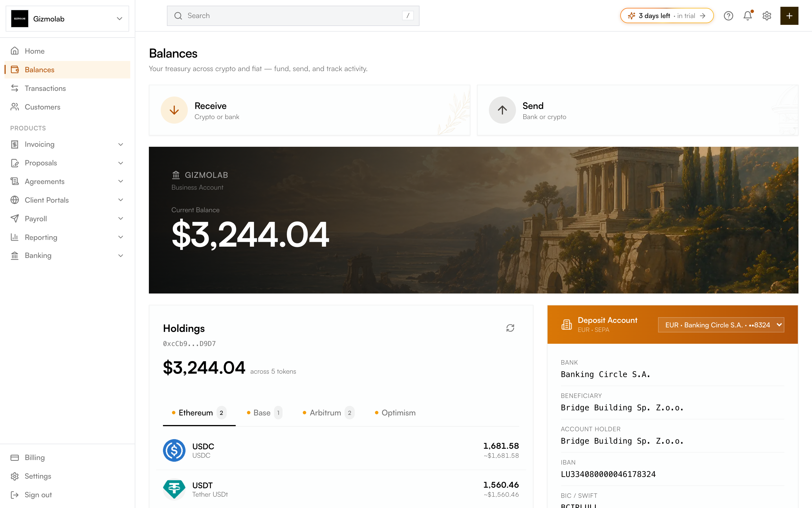This screenshot has height=508, width=812.
Task: Refresh holdings with the refresh icon
Action: (x=510, y=328)
